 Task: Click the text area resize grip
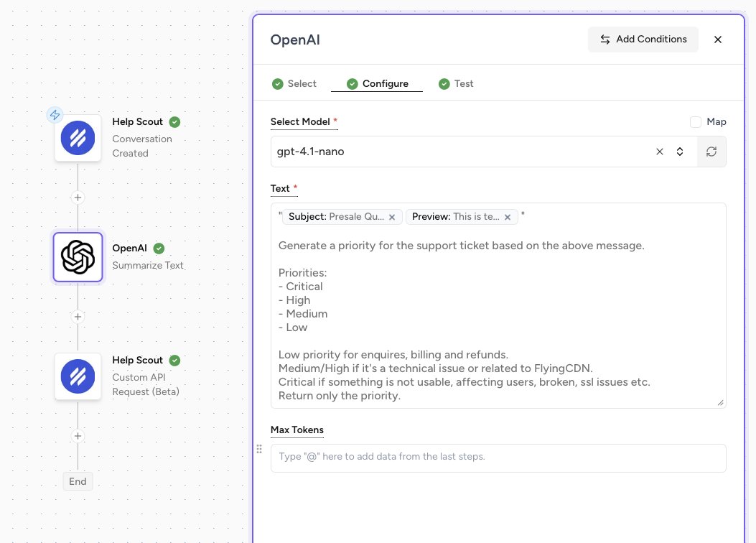pos(720,403)
